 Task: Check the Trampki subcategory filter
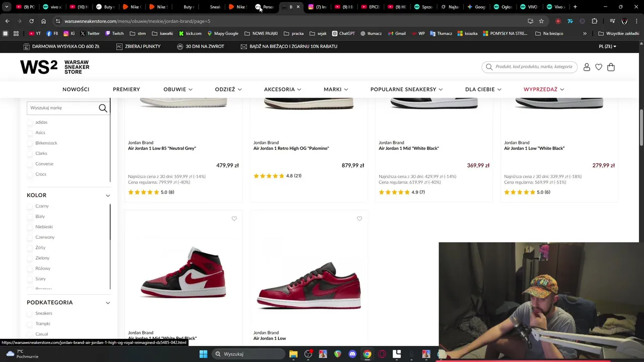30,324
